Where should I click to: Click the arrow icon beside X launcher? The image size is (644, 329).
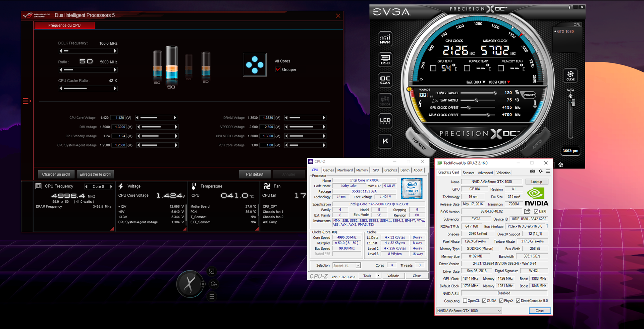tap(214, 284)
